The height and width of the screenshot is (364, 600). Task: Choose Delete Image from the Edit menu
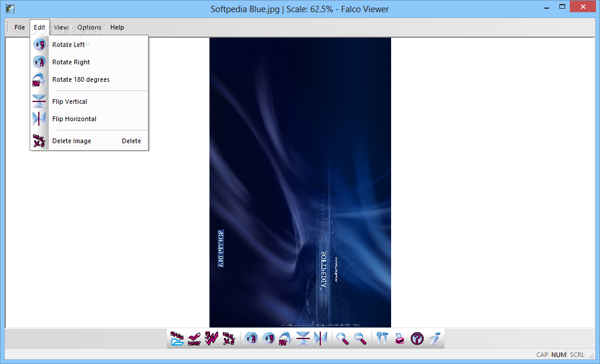[89, 141]
